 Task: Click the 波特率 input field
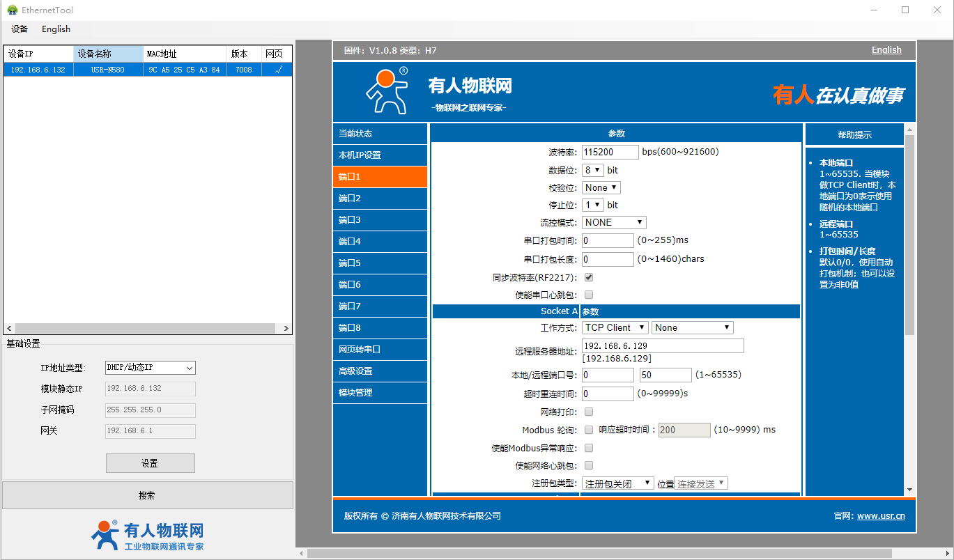click(610, 152)
